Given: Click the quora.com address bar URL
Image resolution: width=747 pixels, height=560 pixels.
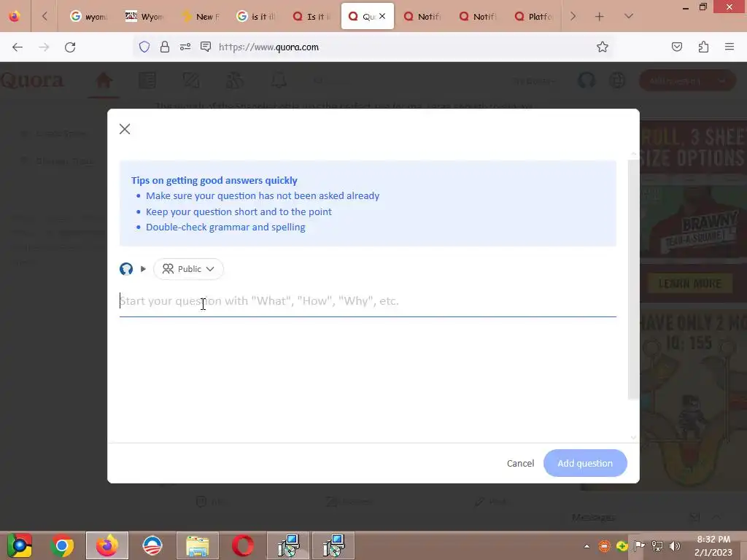Looking at the screenshot, I should 268,47.
